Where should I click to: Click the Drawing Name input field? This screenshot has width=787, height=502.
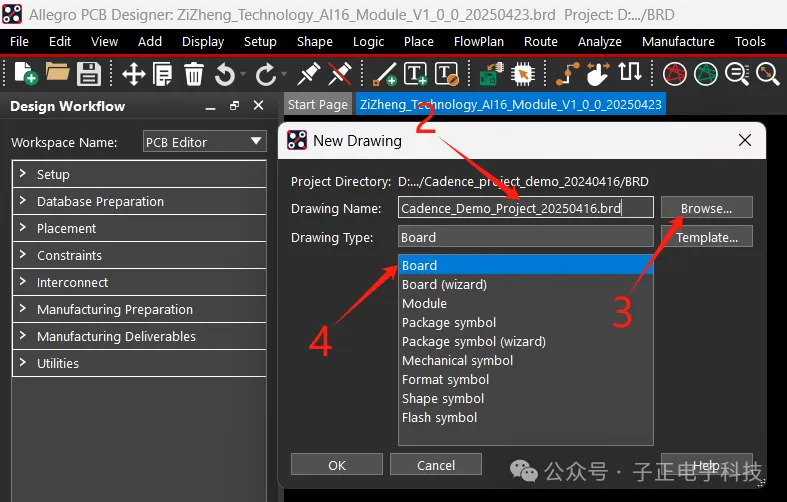pyautogui.click(x=526, y=208)
